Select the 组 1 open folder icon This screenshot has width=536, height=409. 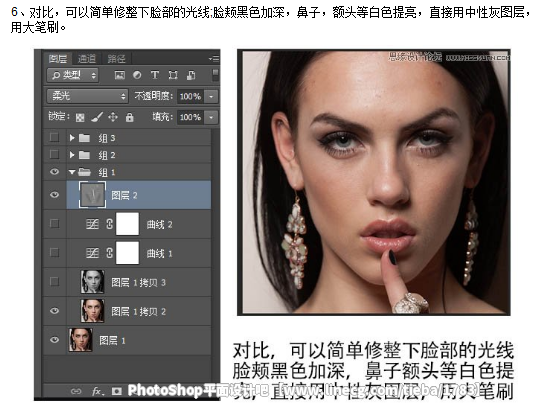(x=84, y=172)
